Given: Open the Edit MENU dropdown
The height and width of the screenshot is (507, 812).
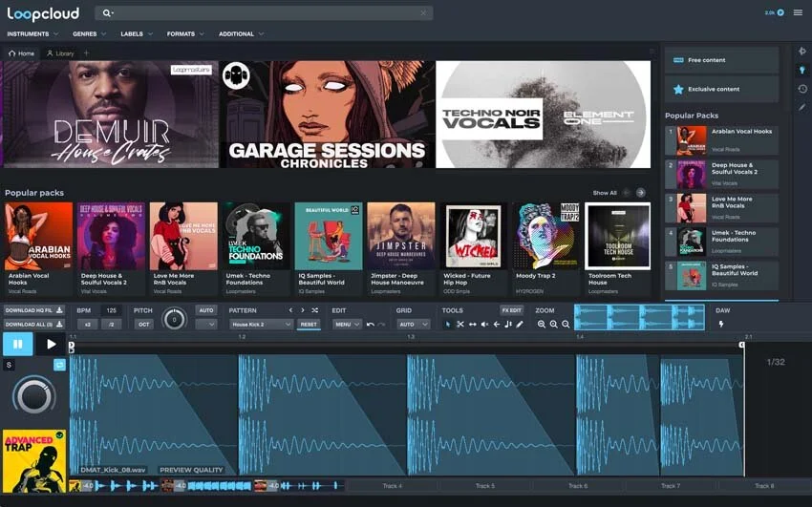Looking at the screenshot, I should tap(347, 325).
